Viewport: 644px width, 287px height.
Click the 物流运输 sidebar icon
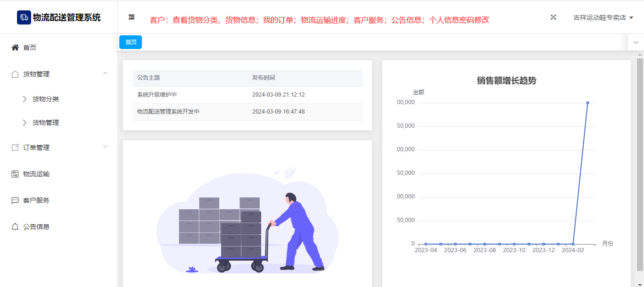[15, 174]
